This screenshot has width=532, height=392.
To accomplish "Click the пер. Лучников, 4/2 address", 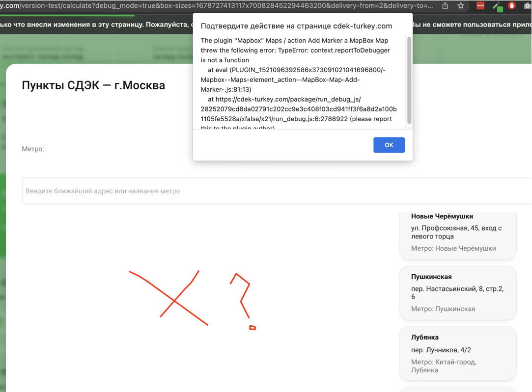I will tap(441, 350).
